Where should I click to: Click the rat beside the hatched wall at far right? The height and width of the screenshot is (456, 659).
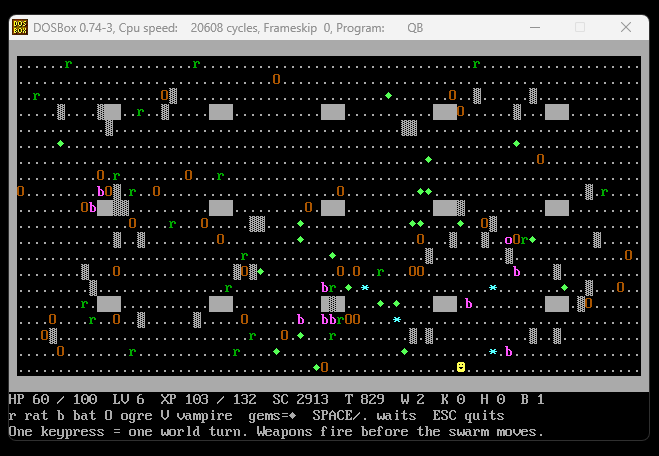(604, 192)
